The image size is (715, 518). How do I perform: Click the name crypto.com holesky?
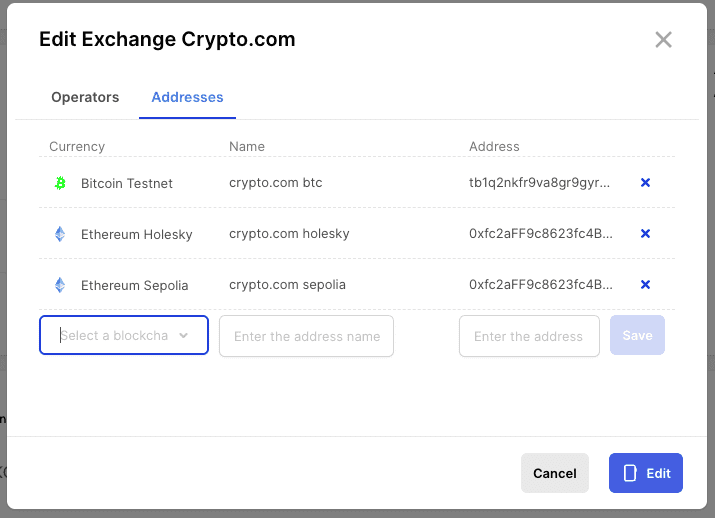tap(289, 234)
